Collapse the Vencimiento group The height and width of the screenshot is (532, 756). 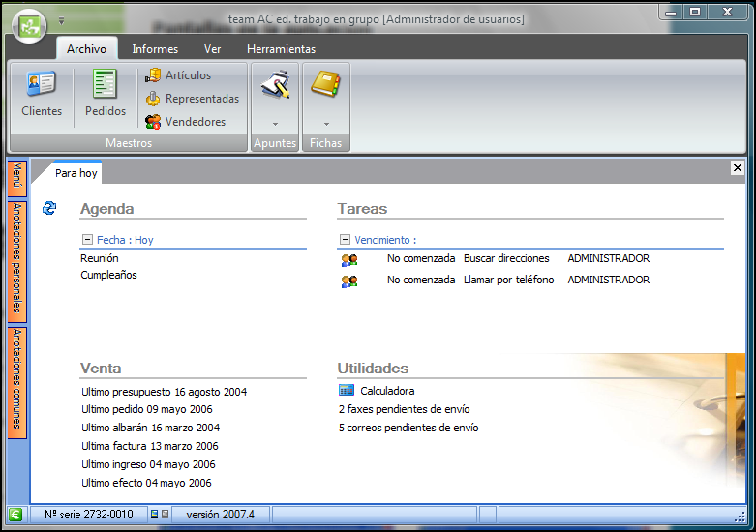345,240
